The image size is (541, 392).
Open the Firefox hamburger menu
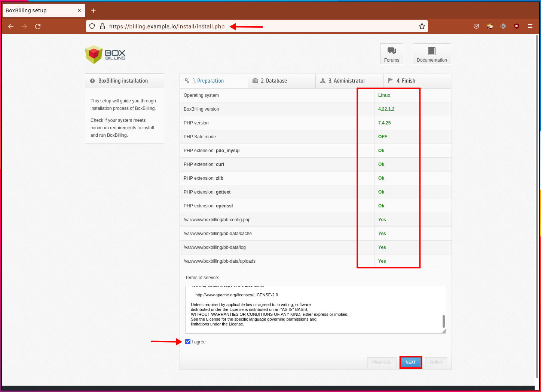[x=530, y=26]
